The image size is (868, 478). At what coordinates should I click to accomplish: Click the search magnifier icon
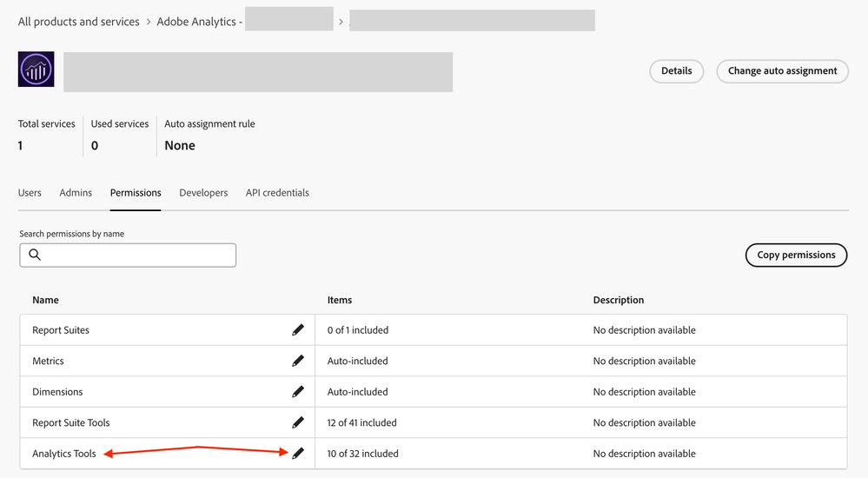[x=35, y=255]
